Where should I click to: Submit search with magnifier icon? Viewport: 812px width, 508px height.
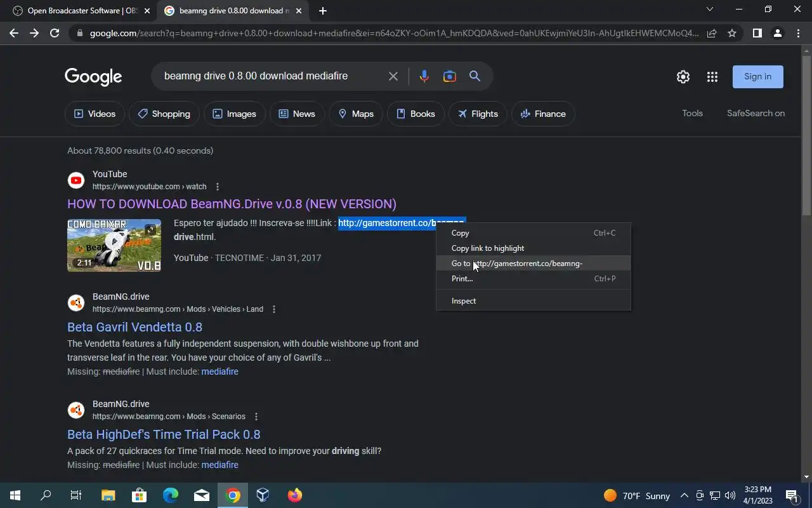point(475,76)
